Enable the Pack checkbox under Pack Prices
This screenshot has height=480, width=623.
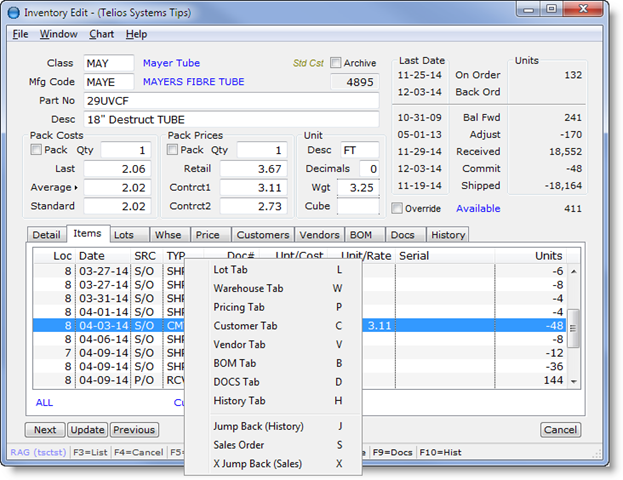(173, 150)
